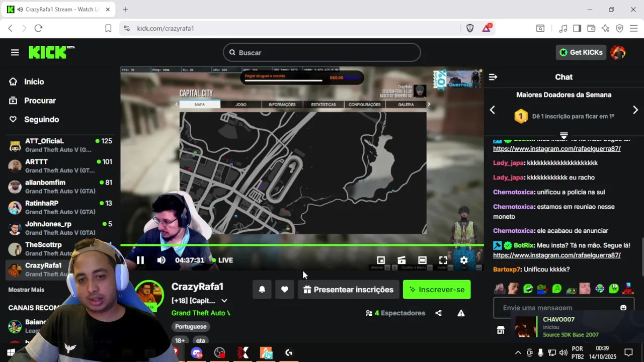The width and height of the screenshot is (644, 362).
Task: Open Seguindo in the sidebar
Action: tap(34, 119)
